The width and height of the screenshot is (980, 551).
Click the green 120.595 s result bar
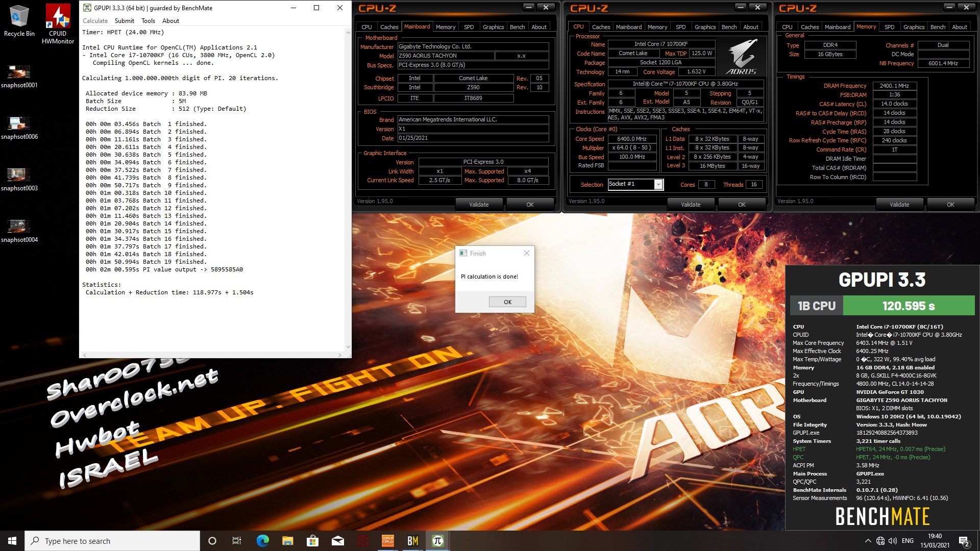(x=909, y=306)
